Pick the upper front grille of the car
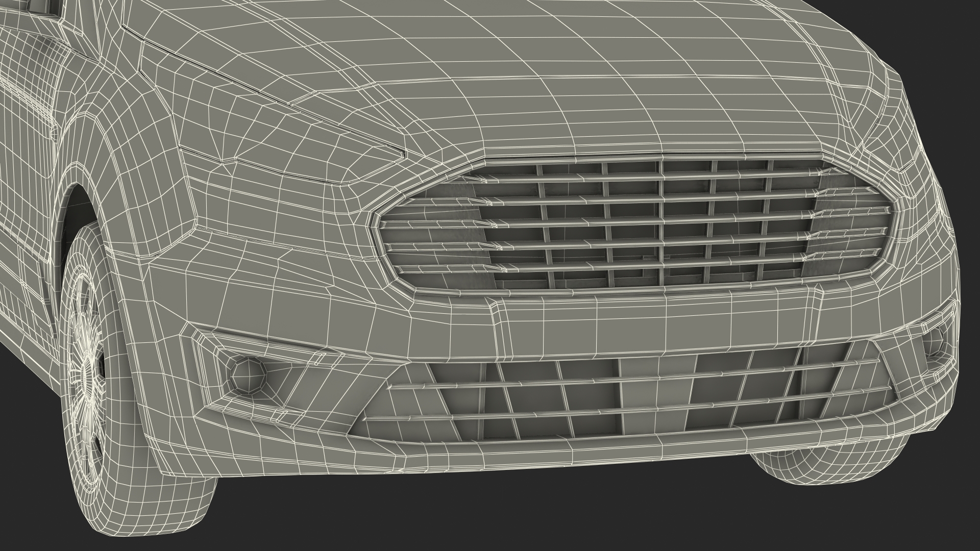This screenshot has height=551, width=980. tap(635, 224)
